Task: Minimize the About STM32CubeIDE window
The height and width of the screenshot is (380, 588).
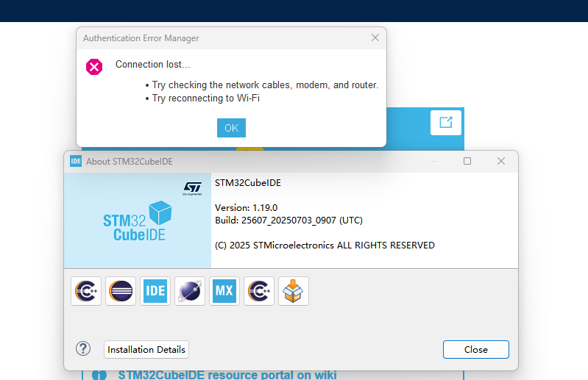Action: point(434,161)
